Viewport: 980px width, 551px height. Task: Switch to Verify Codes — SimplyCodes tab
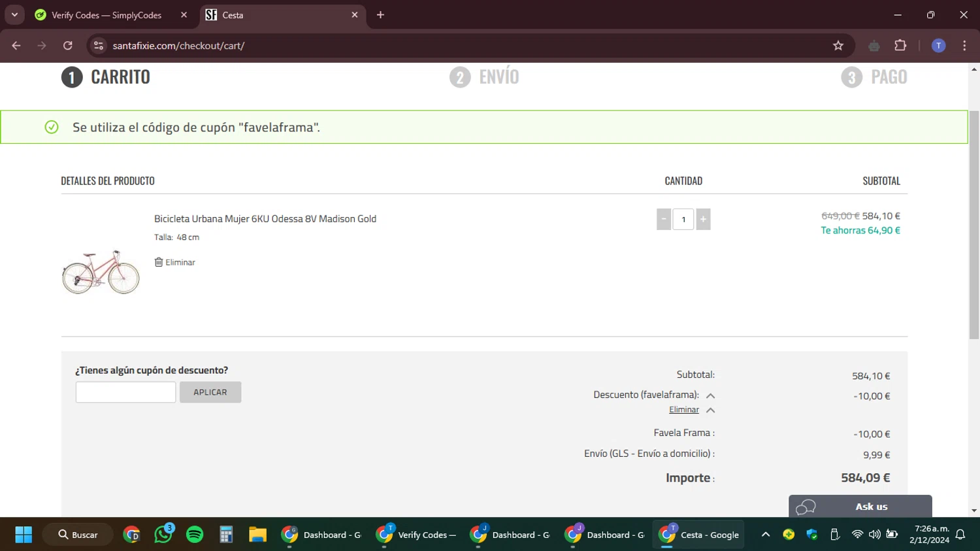(x=106, y=15)
